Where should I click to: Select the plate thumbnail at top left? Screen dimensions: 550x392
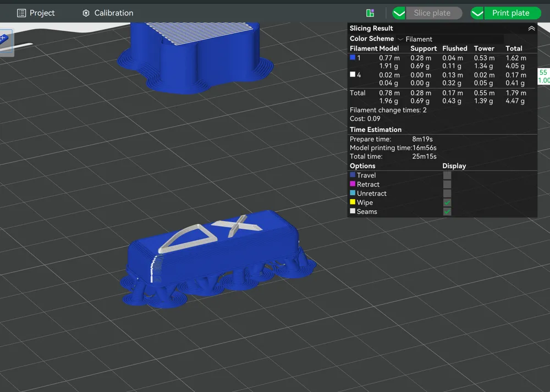6,42
